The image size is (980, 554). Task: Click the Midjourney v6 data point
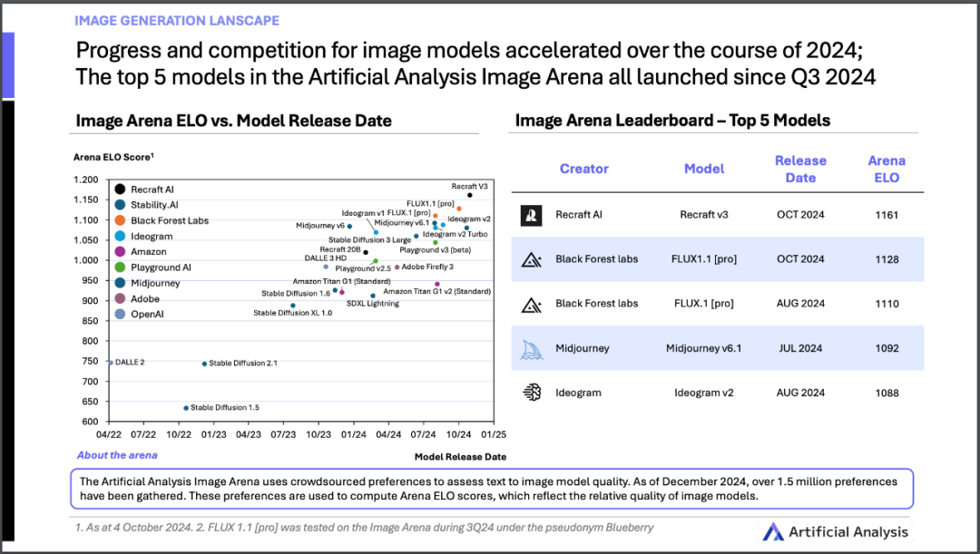click(x=349, y=227)
